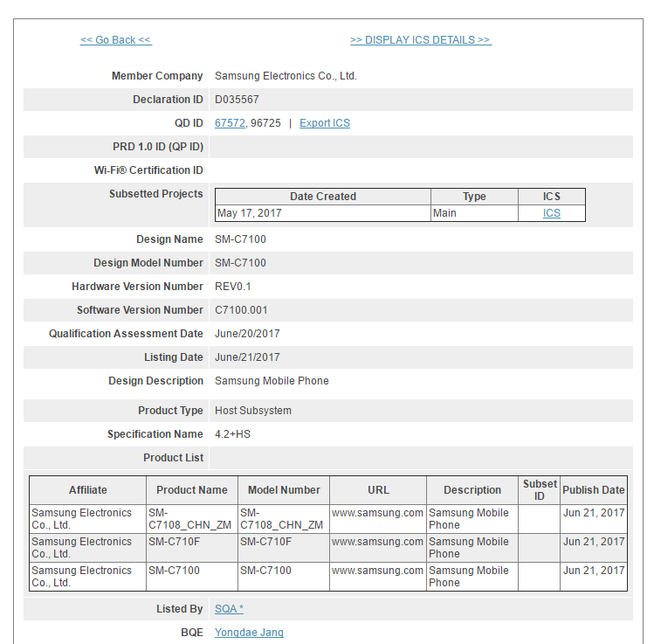Click the Publish Date column header

pyautogui.click(x=594, y=490)
